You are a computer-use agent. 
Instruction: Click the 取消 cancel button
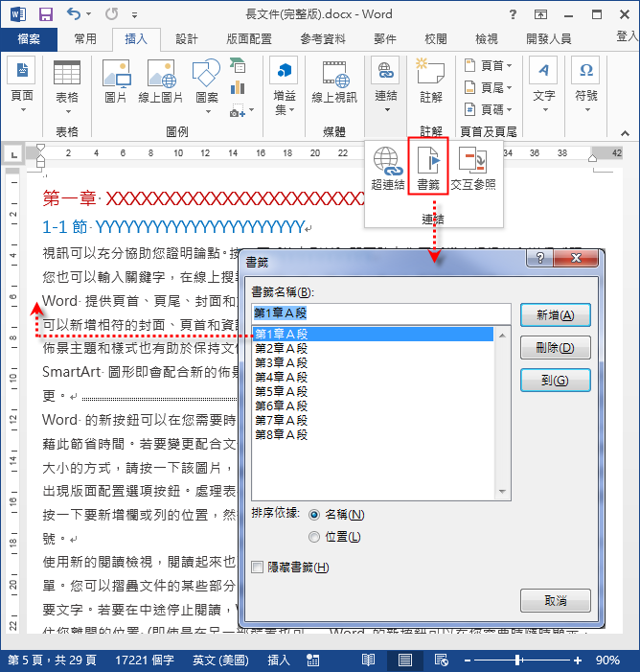pos(555,600)
